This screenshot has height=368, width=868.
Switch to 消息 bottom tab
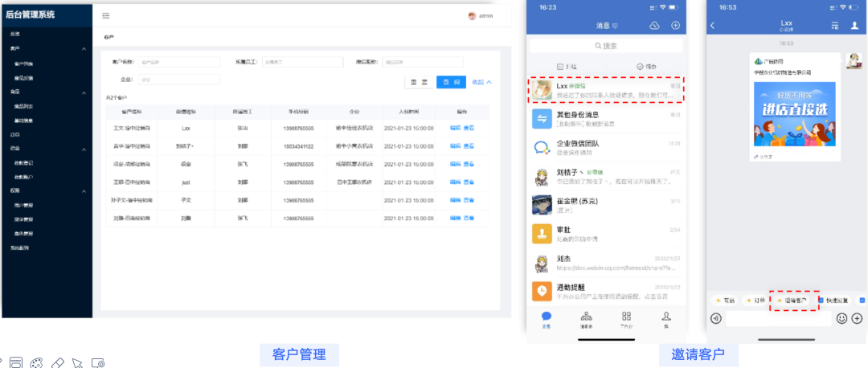click(547, 320)
